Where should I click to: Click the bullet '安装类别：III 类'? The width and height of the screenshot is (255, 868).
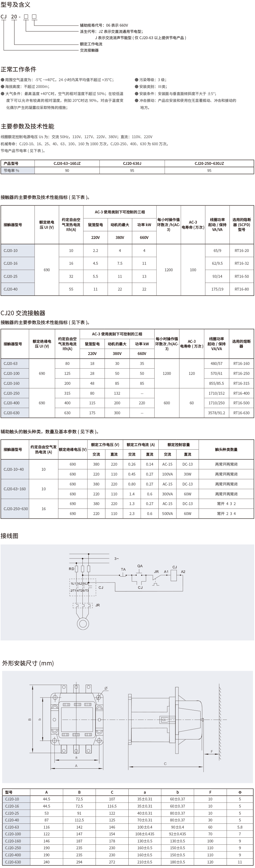150,87
